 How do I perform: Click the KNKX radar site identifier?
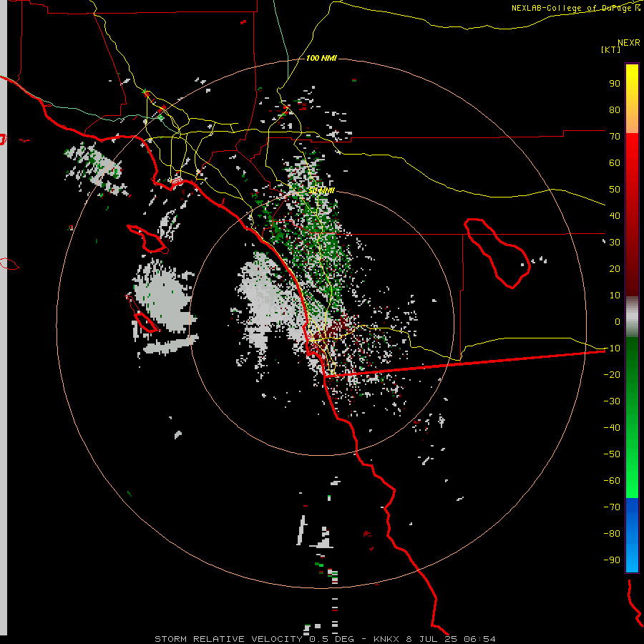click(386, 639)
